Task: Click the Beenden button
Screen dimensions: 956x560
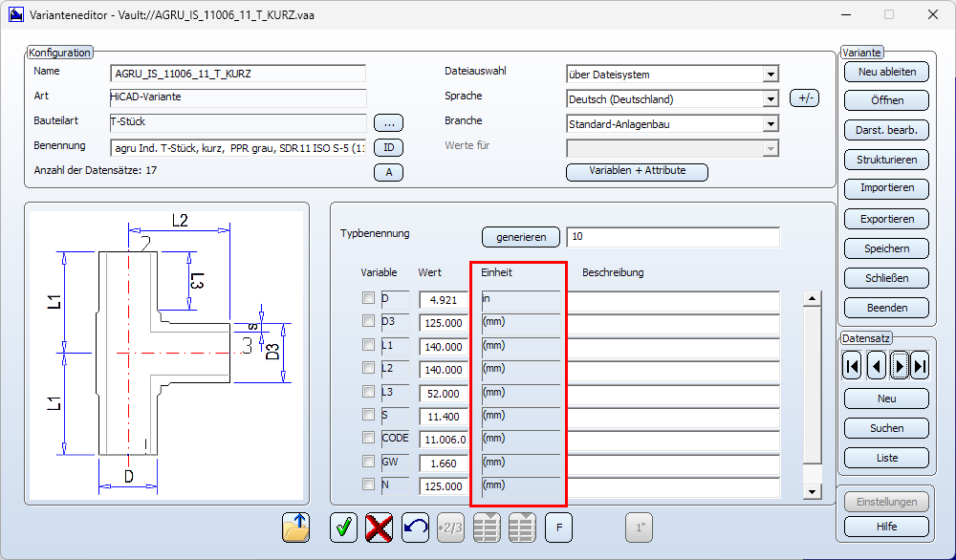Action: coord(886,308)
